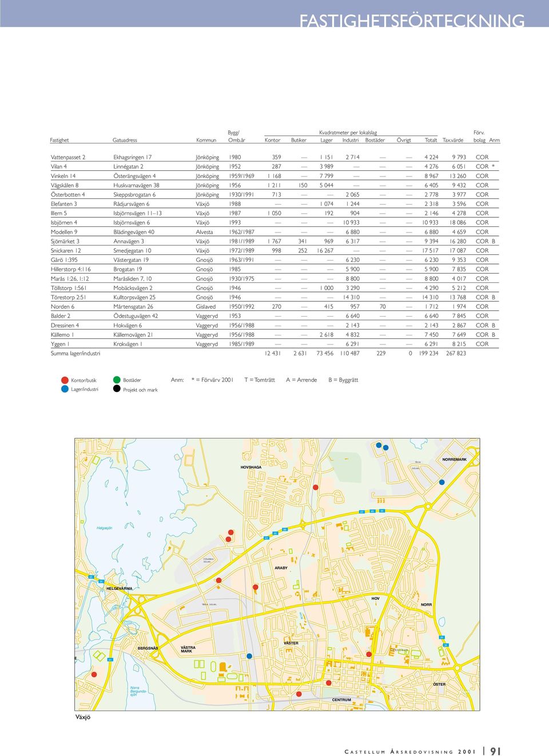Select the Norden 6 property name
549x756 pixels.
click(62, 306)
